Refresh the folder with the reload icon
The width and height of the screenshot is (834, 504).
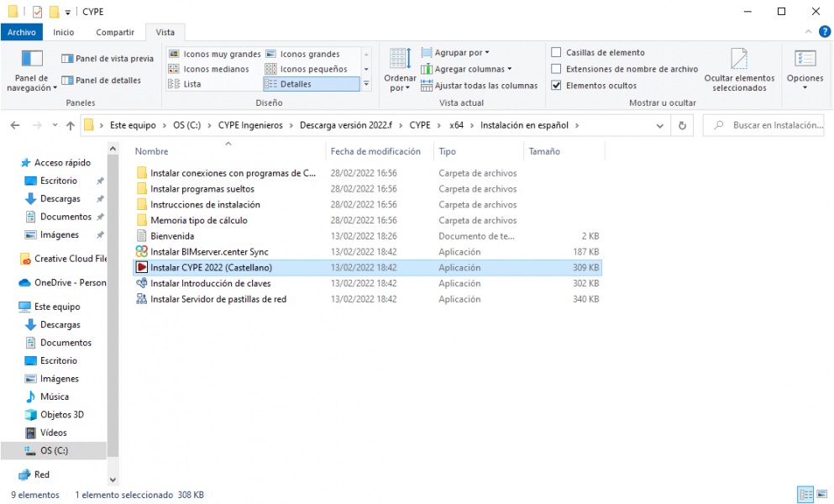pyautogui.click(x=683, y=125)
